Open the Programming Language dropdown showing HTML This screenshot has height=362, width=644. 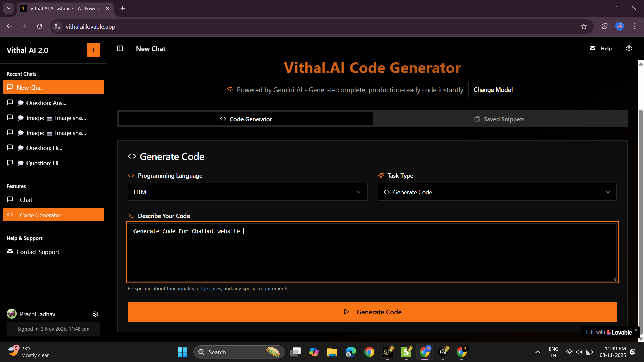click(248, 192)
